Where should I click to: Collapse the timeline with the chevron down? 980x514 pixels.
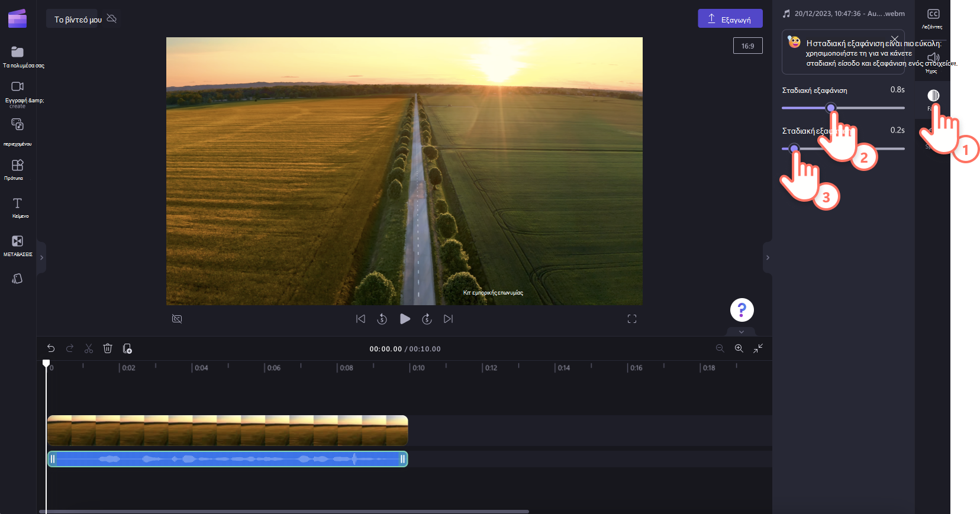742,332
